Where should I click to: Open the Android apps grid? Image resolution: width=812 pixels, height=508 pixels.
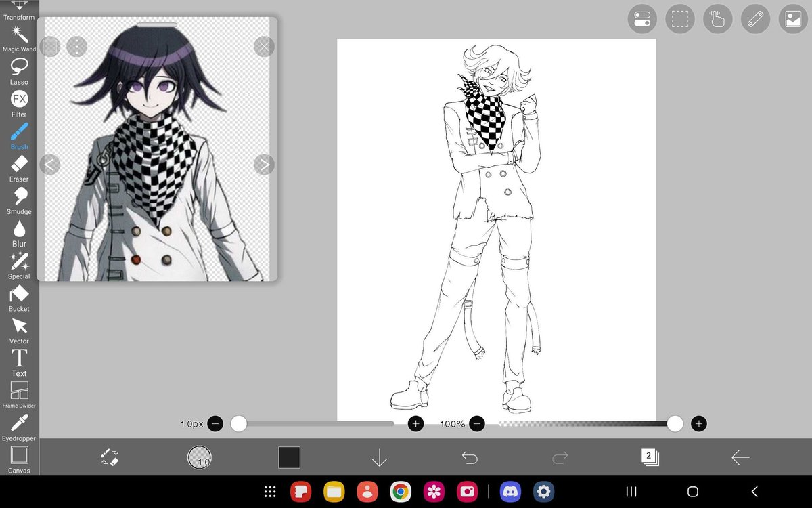click(x=269, y=492)
